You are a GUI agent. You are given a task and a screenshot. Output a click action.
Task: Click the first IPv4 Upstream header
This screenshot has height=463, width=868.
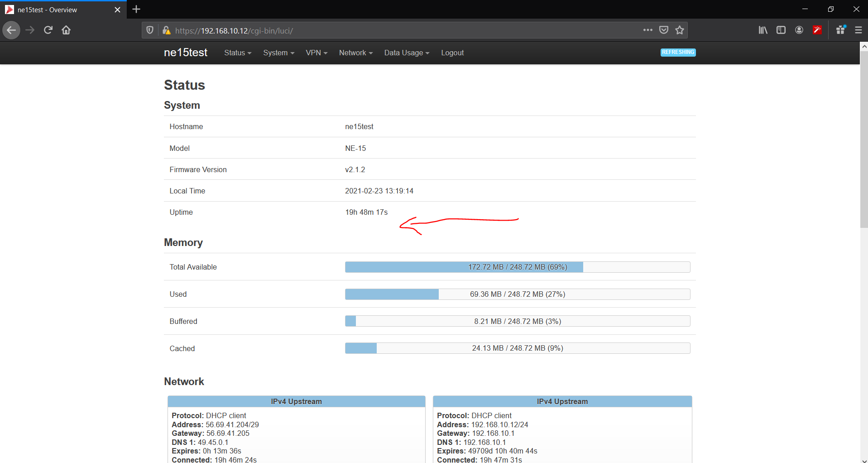[x=296, y=401]
